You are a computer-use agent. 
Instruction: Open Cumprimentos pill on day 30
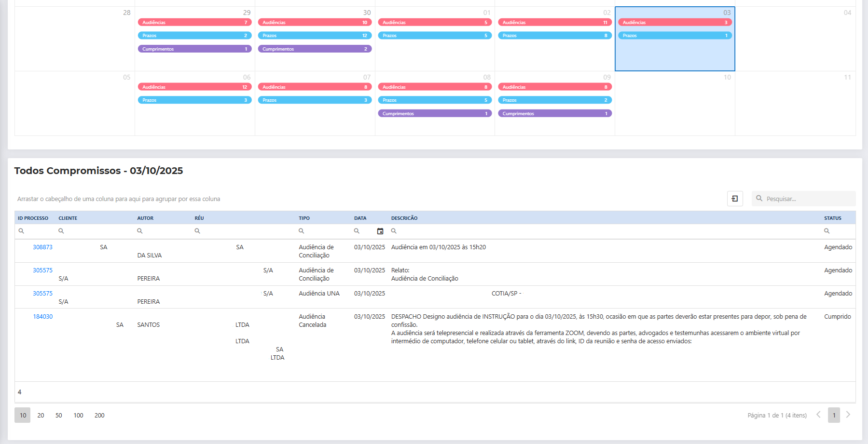315,49
